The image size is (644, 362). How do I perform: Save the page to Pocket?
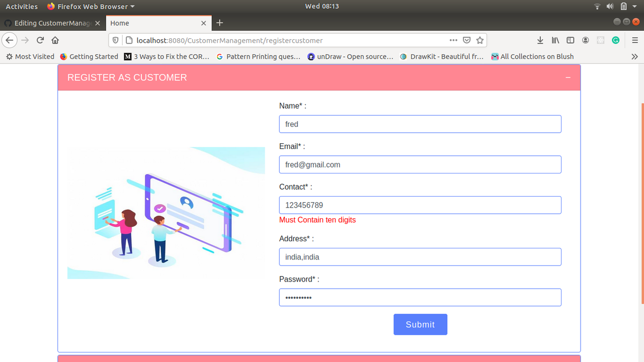(x=466, y=40)
